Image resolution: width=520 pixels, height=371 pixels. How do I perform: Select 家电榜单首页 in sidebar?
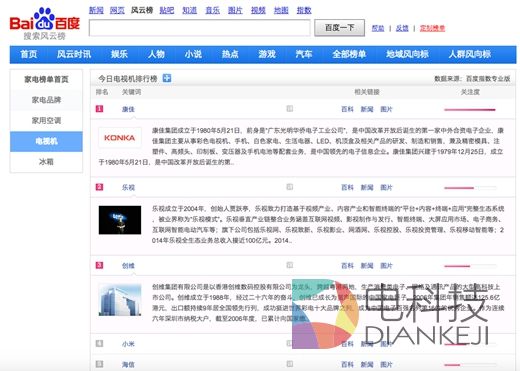click(46, 79)
